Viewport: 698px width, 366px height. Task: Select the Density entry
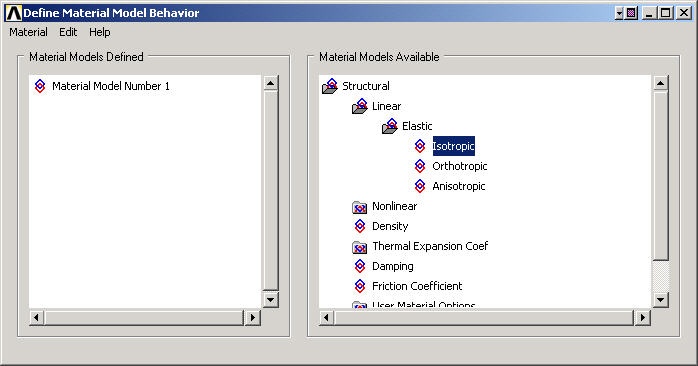pyautogui.click(x=390, y=226)
